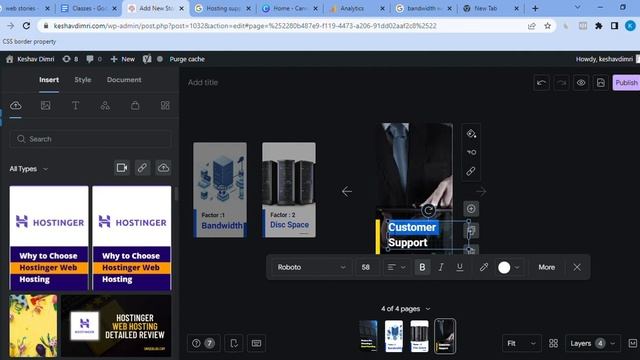Switch to the Document tab

(x=124, y=80)
